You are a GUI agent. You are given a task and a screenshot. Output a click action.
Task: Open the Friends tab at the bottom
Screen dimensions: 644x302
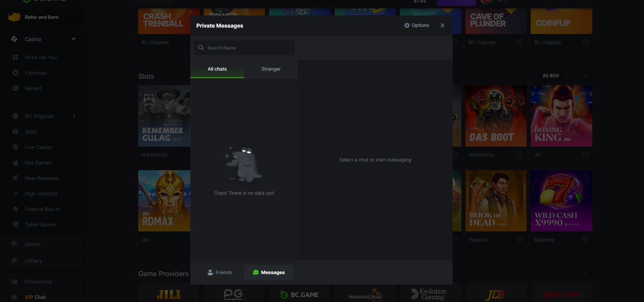pyautogui.click(x=220, y=272)
